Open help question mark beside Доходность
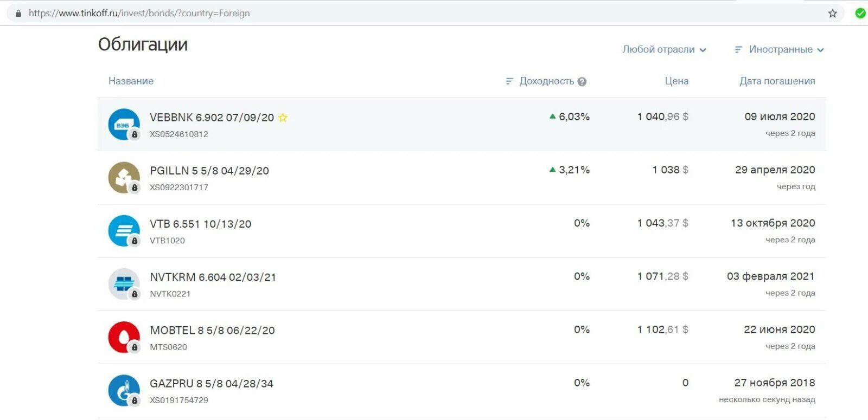Screen dimensions: 868x420 click(582, 82)
